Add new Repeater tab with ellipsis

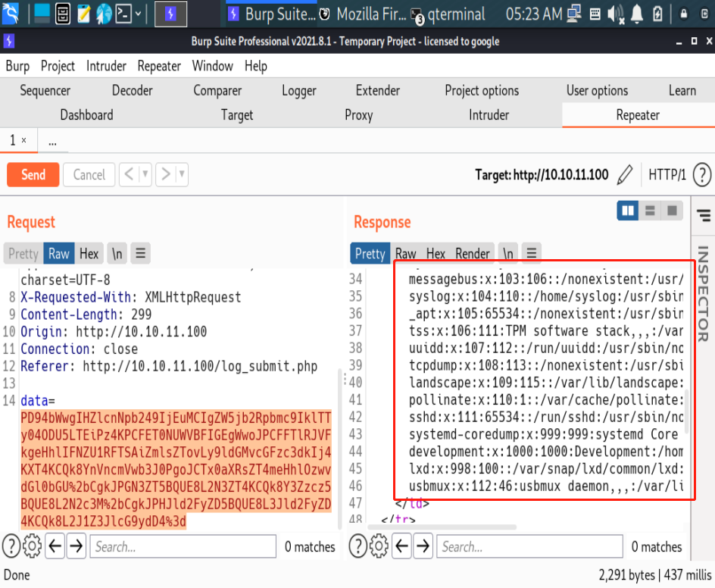[53, 142]
